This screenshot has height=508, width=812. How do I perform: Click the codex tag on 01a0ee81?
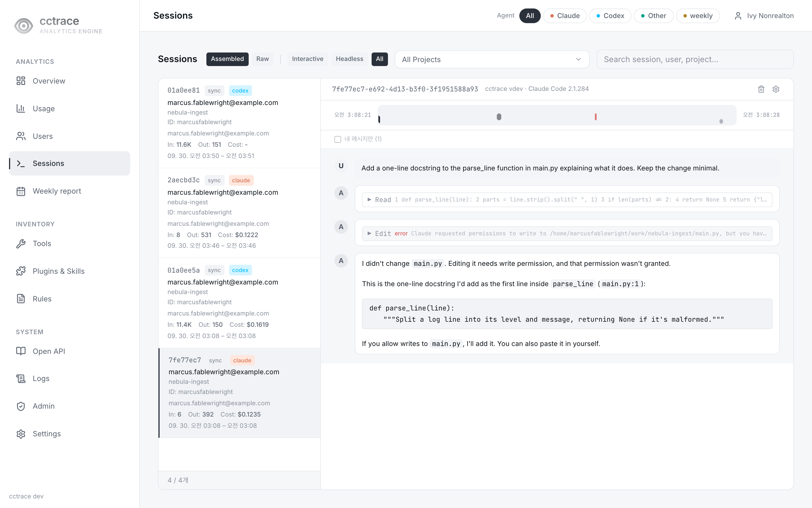coord(240,90)
